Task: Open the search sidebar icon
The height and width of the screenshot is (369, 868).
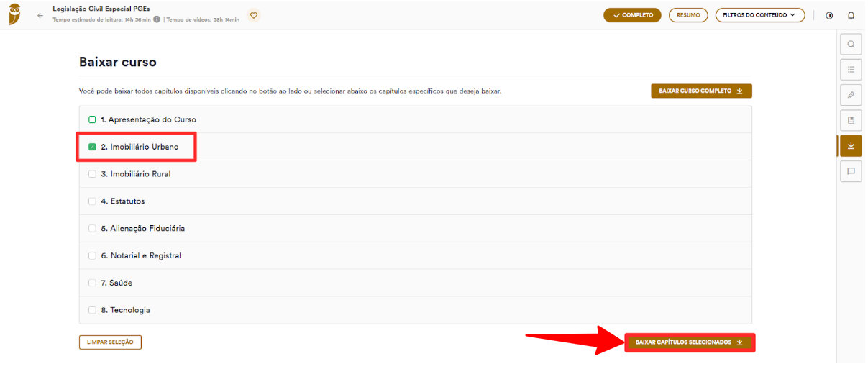Action: (x=851, y=45)
